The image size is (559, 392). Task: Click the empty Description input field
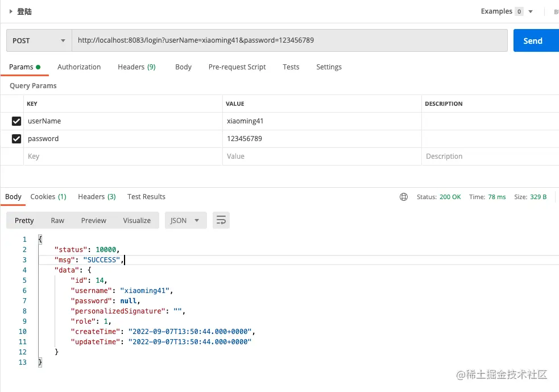click(x=490, y=156)
